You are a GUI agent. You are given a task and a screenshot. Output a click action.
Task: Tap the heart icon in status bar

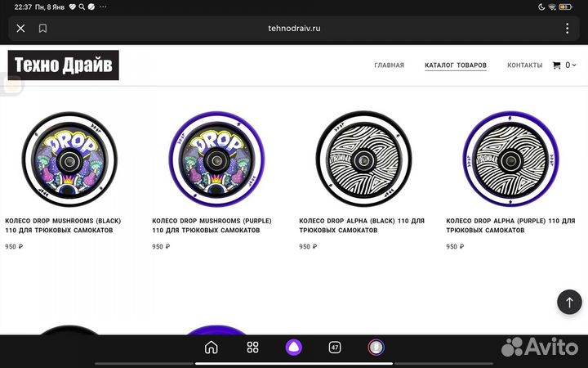(x=73, y=7)
